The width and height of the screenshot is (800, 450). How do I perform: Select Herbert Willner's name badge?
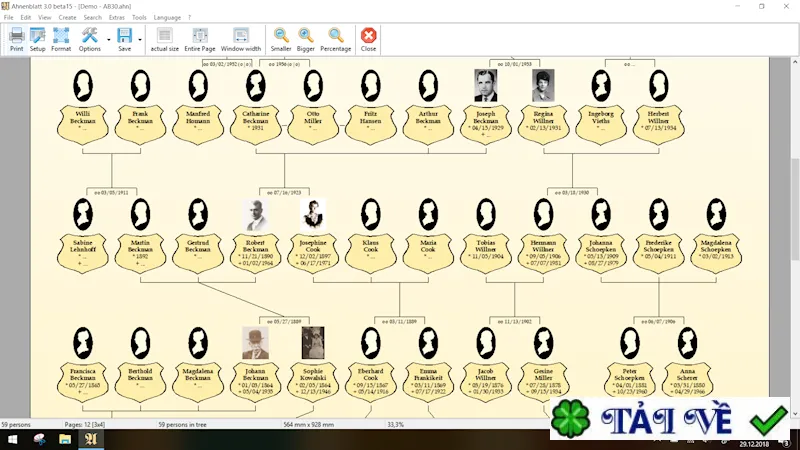(x=659, y=124)
